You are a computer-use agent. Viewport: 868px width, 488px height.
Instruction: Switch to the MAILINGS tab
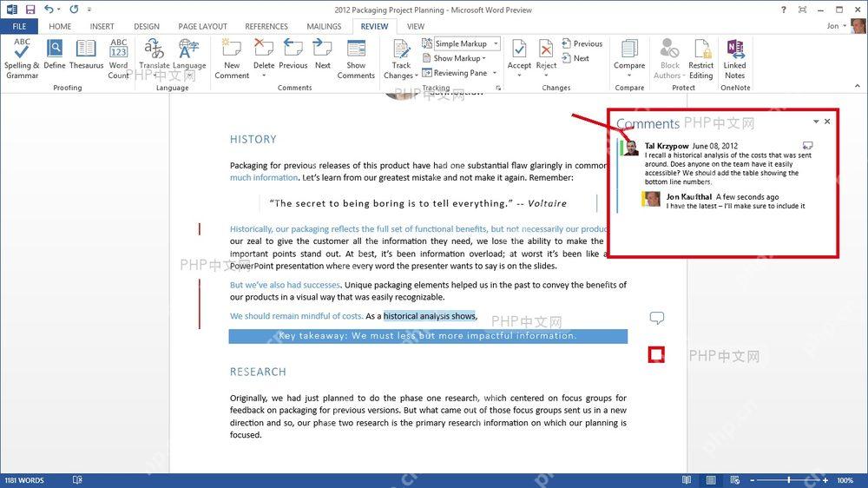tap(324, 26)
